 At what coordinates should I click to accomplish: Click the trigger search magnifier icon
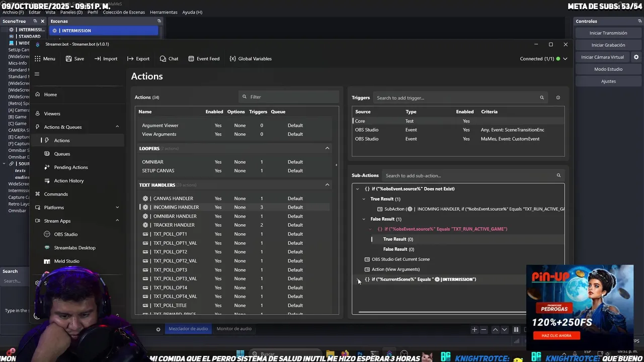pyautogui.click(x=542, y=98)
